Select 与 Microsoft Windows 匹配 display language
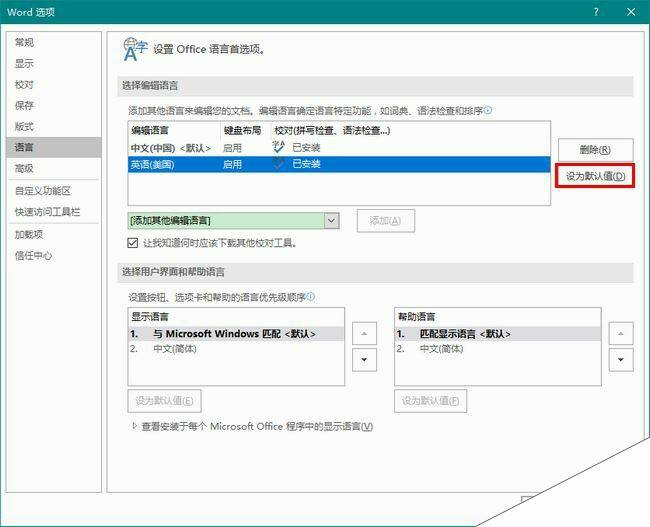Viewport: 650px width, 527px height. click(236, 334)
